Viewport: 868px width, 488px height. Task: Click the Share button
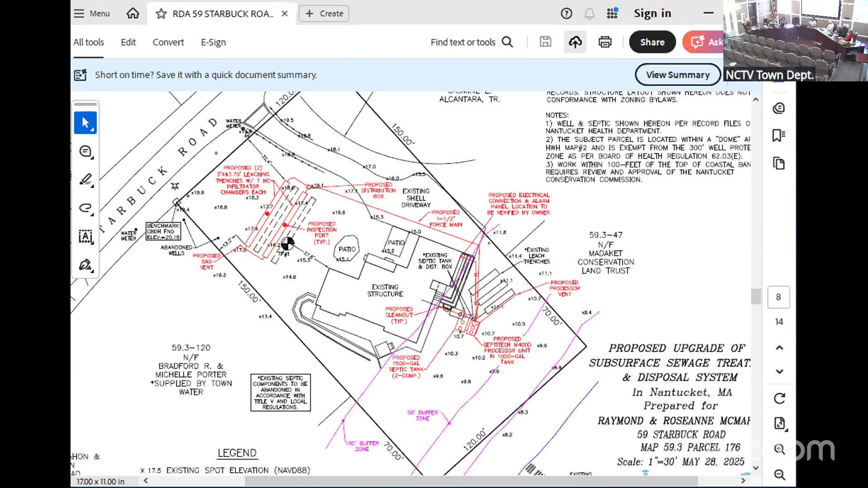click(652, 42)
